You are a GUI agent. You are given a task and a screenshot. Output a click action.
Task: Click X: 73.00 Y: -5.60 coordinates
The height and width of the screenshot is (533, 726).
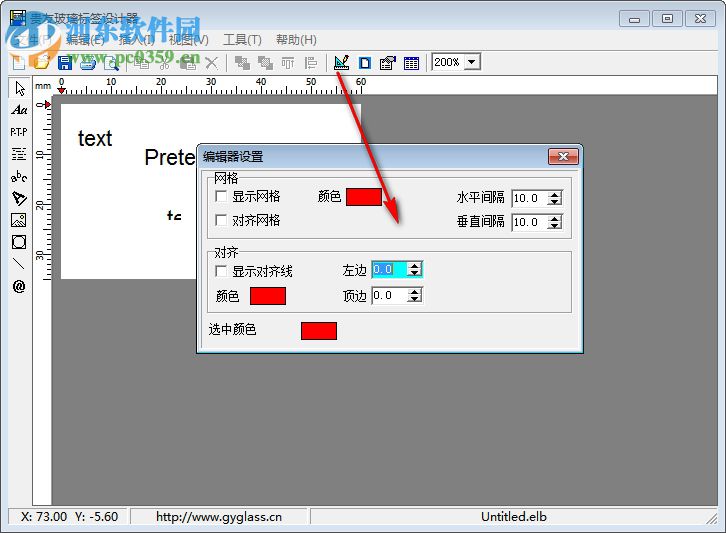pyautogui.click(x=69, y=517)
